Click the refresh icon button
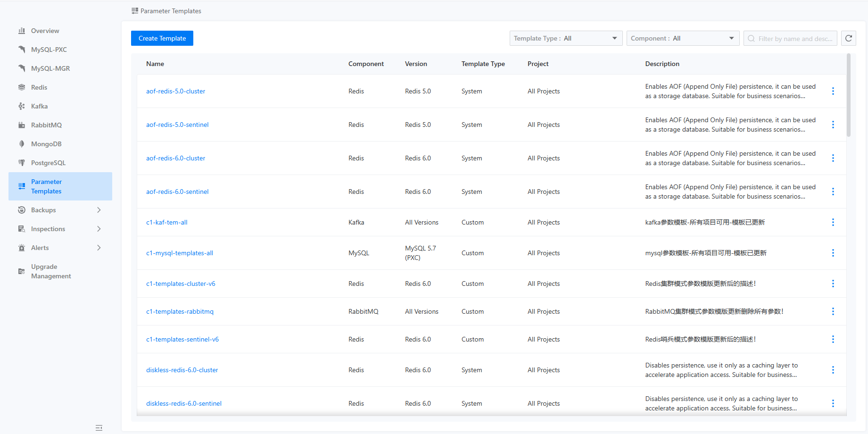This screenshot has height=434, width=868. (x=849, y=38)
